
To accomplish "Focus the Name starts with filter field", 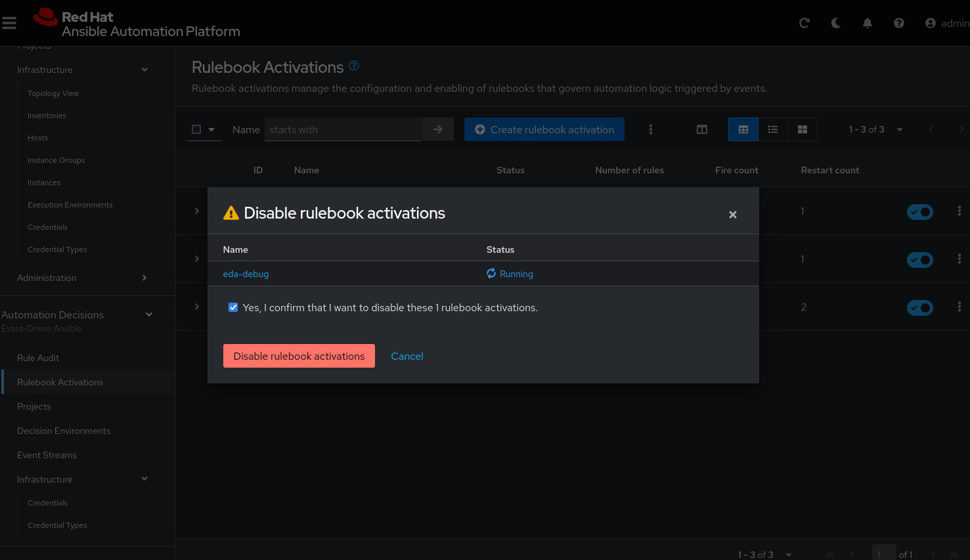I will click(x=343, y=129).
